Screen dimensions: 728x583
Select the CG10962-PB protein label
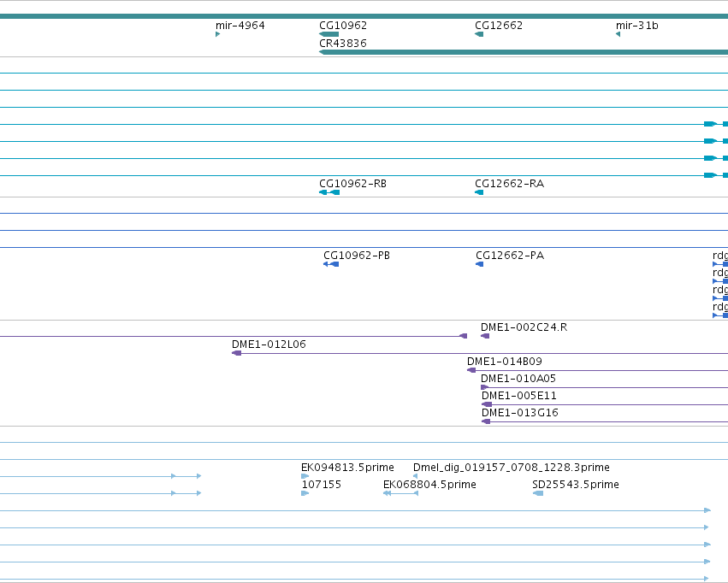click(x=357, y=256)
